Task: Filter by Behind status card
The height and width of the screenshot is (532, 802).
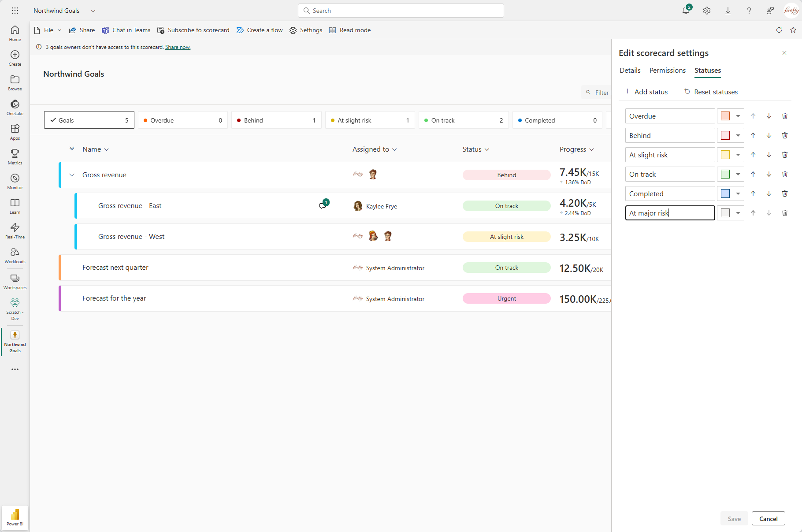Action: click(276, 120)
